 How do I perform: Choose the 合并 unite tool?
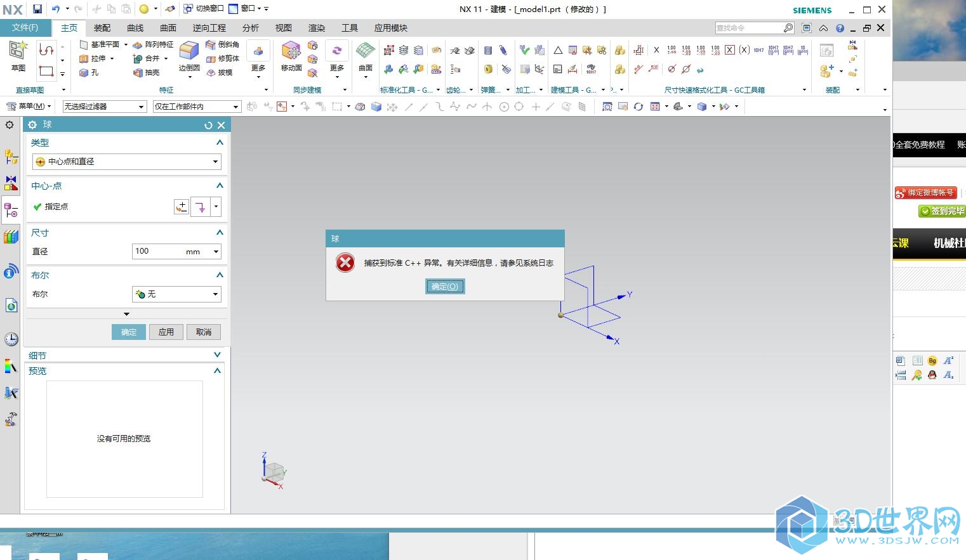point(147,58)
